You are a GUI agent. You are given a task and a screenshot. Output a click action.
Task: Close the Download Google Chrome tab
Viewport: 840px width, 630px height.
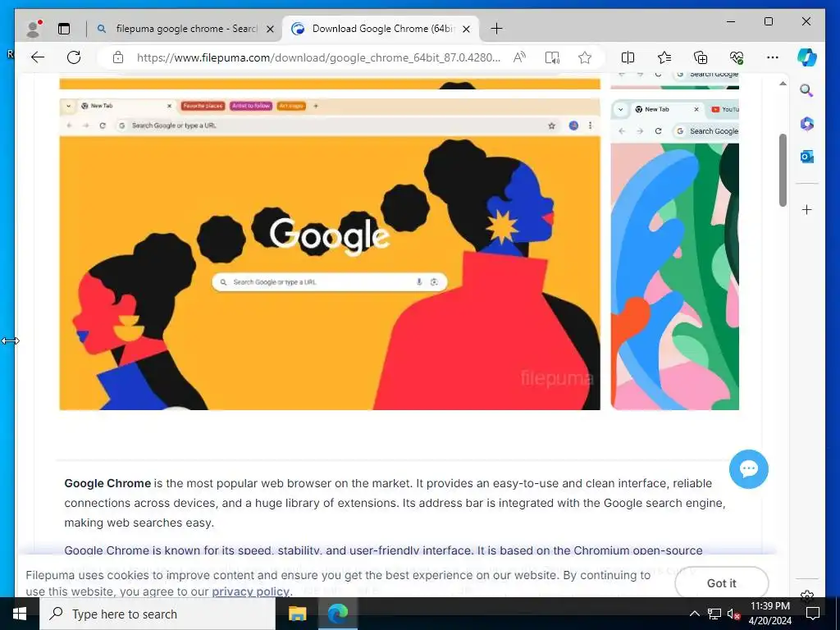pos(466,29)
